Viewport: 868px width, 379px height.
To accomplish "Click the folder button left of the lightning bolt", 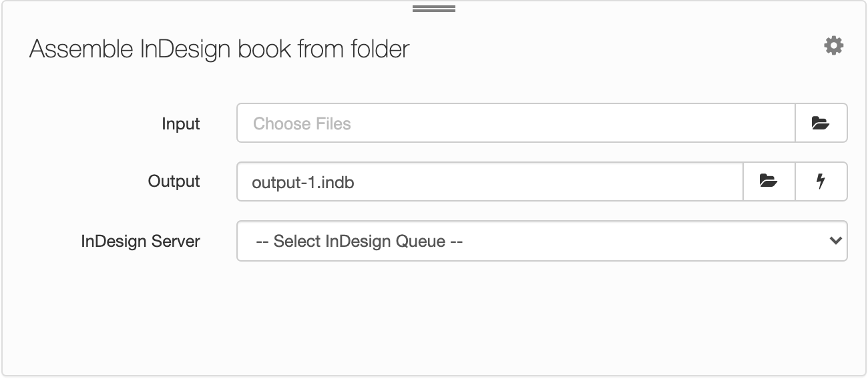I will click(769, 181).
